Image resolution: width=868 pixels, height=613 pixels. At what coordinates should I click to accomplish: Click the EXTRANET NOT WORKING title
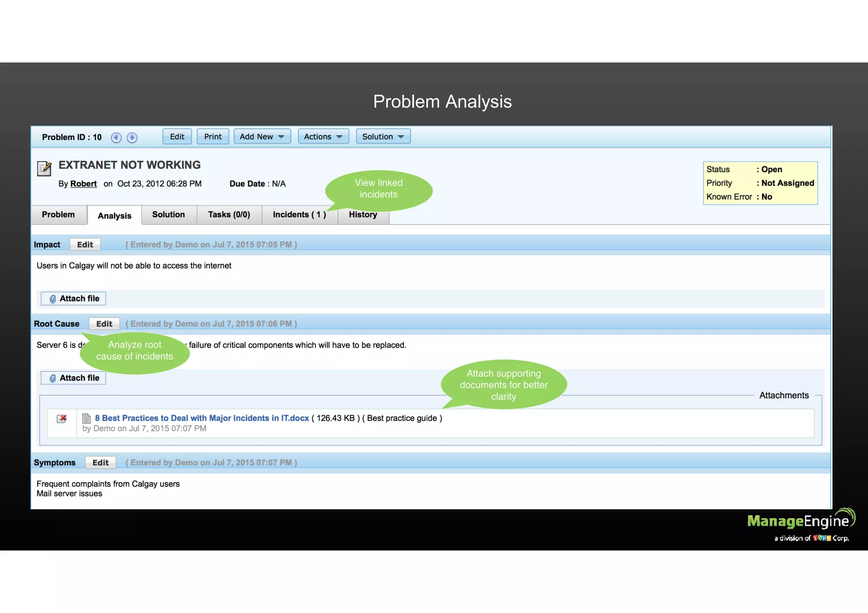(x=130, y=165)
